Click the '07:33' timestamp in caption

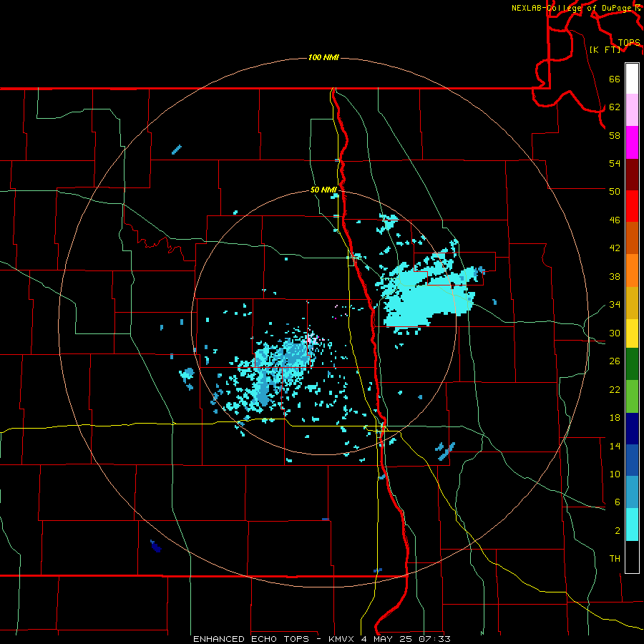(x=434, y=639)
